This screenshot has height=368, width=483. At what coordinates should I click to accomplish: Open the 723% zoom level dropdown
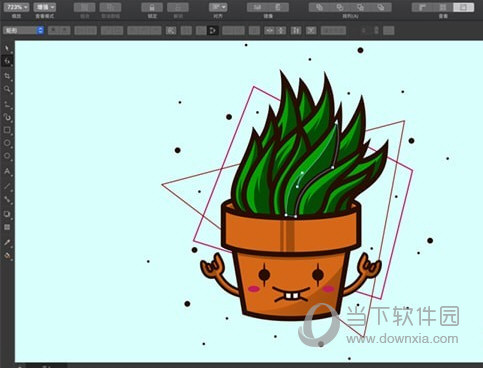pos(16,7)
